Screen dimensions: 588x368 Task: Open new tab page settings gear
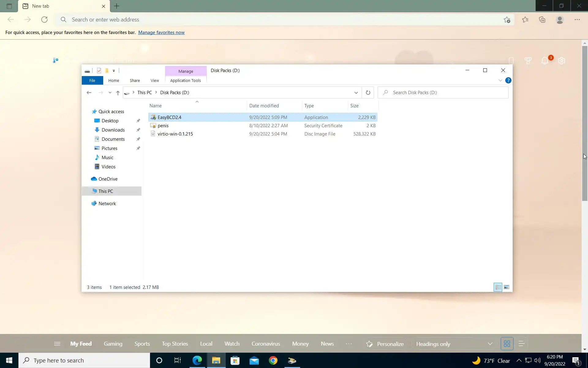coord(561,61)
